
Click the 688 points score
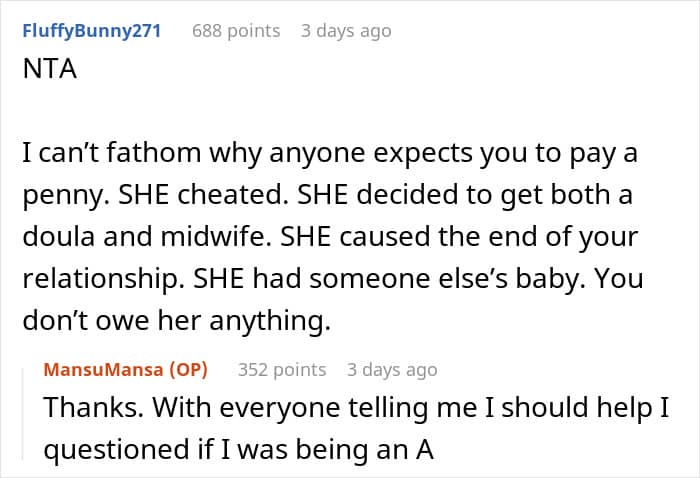pos(236,31)
